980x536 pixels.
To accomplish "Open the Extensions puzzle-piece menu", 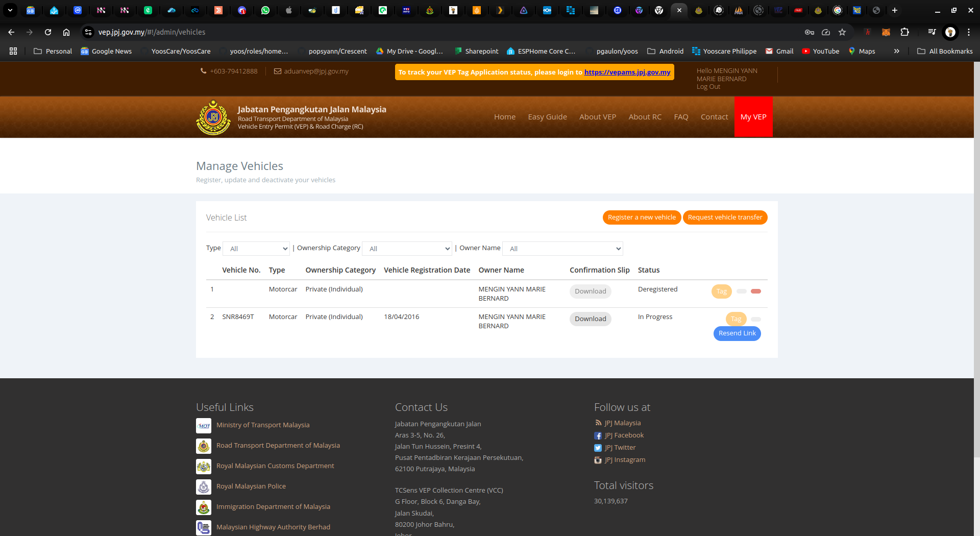I will click(x=904, y=32).
